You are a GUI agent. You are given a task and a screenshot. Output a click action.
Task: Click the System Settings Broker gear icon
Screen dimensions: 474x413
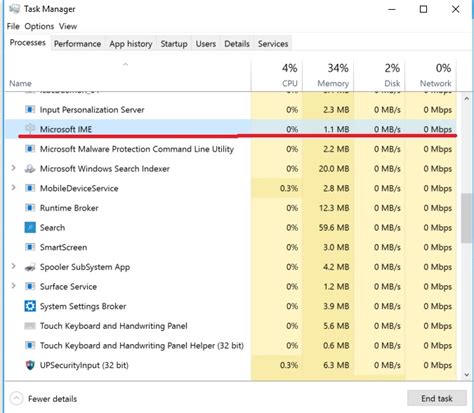(x=30, y=306)
